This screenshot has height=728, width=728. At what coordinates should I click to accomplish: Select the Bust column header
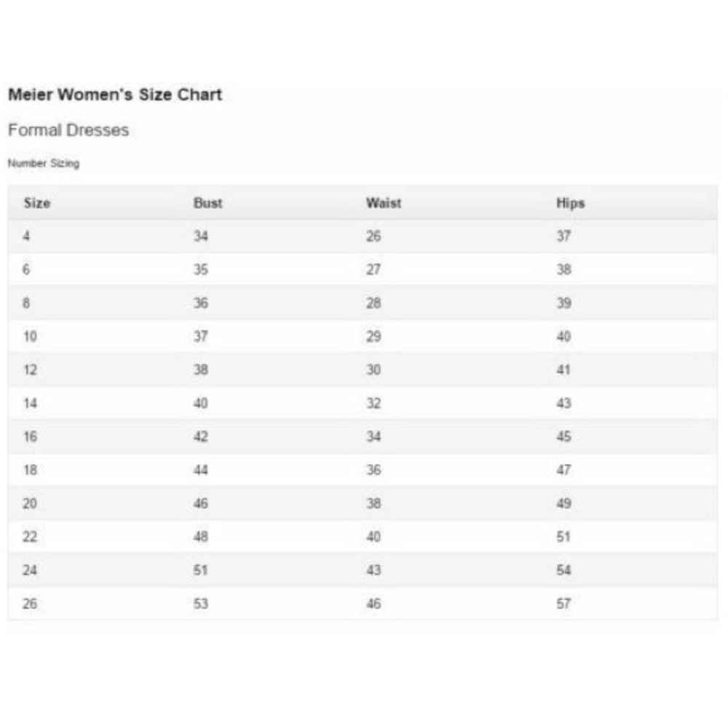click(x=207, y=203)
